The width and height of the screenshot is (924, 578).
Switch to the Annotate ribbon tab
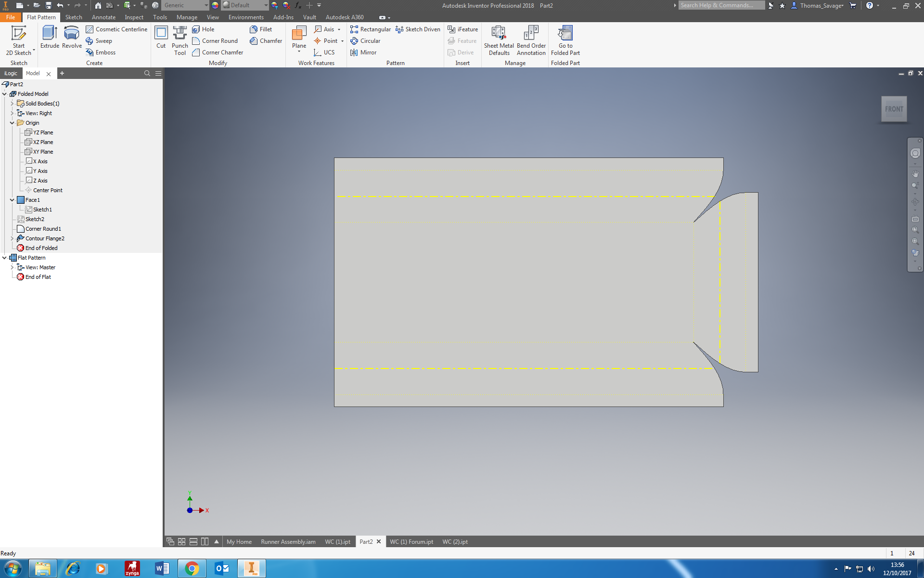103,17
